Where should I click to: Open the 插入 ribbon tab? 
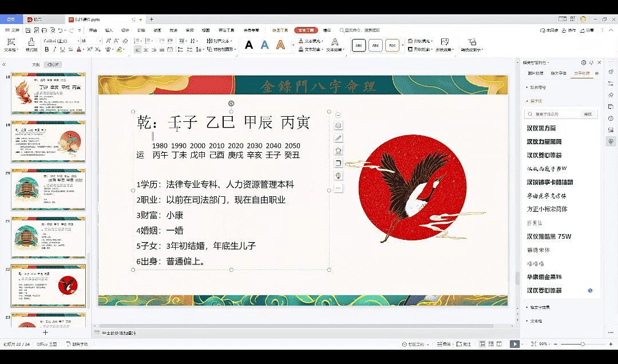[x=109, y=30]
